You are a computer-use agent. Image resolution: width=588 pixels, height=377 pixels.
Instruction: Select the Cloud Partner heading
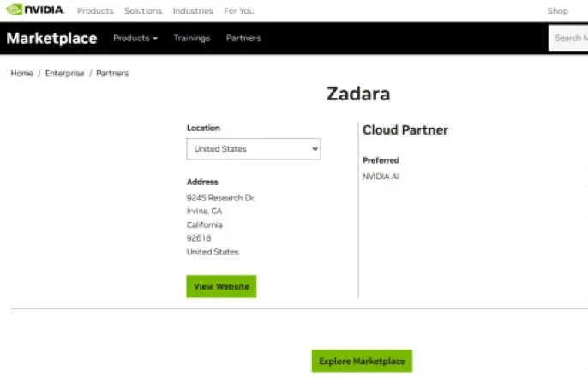coord(405,130)
